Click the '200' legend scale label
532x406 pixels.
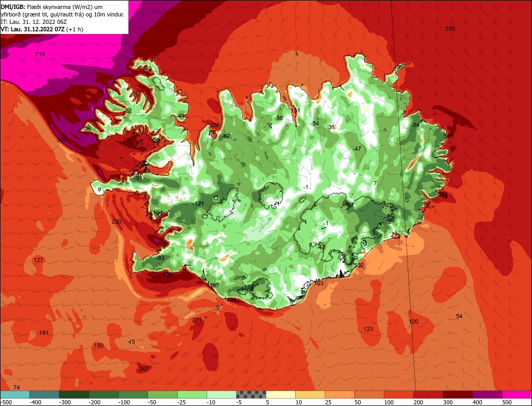pyautogui.click(x=418, y=402)
